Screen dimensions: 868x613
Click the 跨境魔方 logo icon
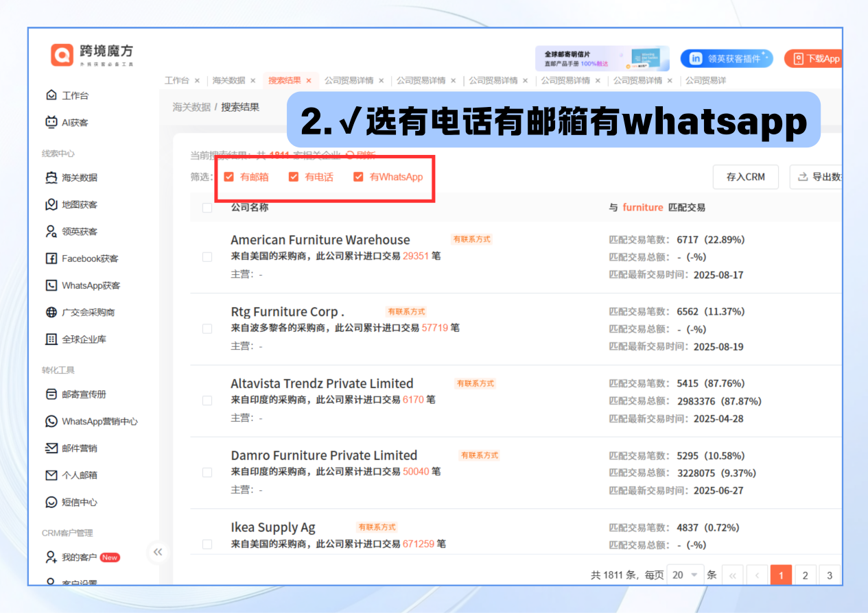(x=62, y=55)
